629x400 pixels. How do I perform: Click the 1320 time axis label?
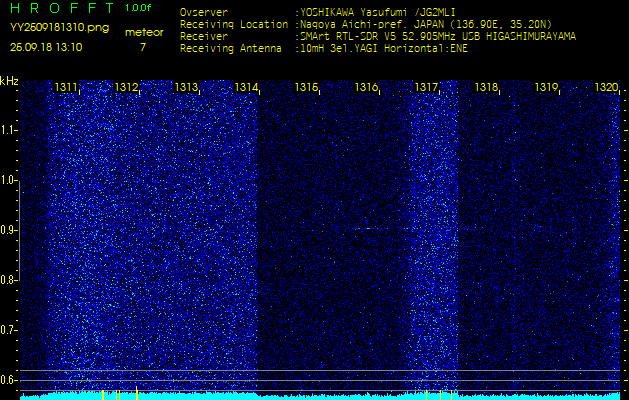(x=606, y=87)
